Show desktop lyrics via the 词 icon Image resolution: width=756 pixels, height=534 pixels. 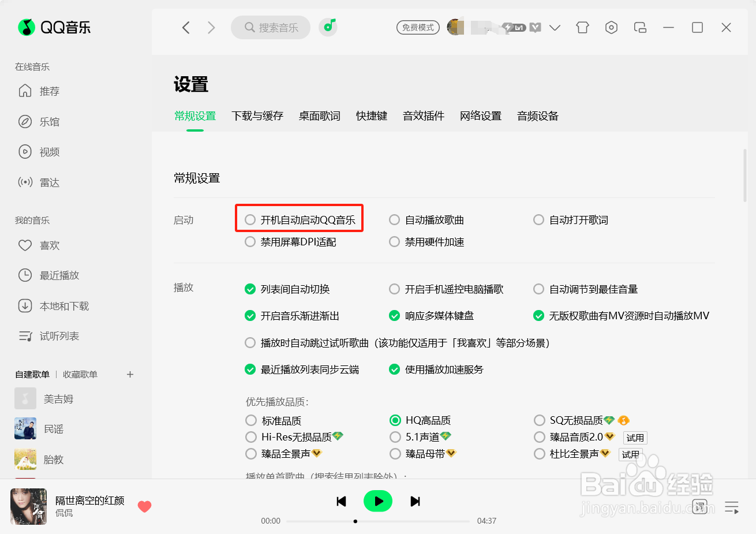tap(700, 506)
